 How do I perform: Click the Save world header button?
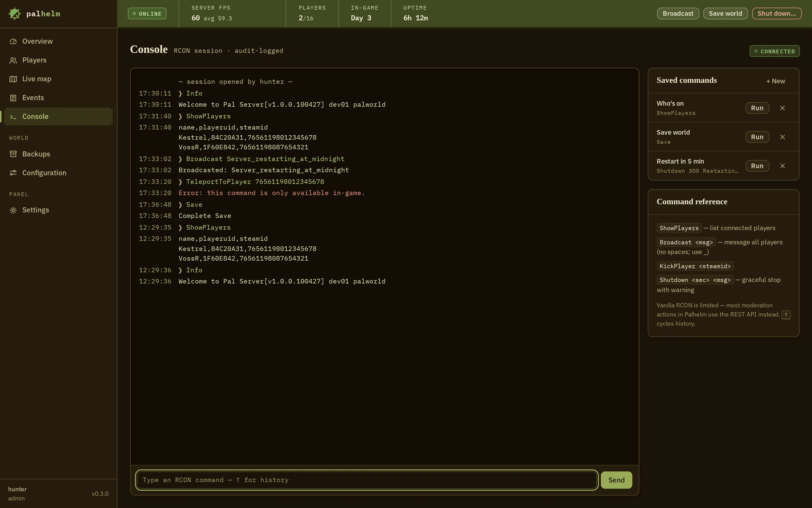[x=725, y=13]
